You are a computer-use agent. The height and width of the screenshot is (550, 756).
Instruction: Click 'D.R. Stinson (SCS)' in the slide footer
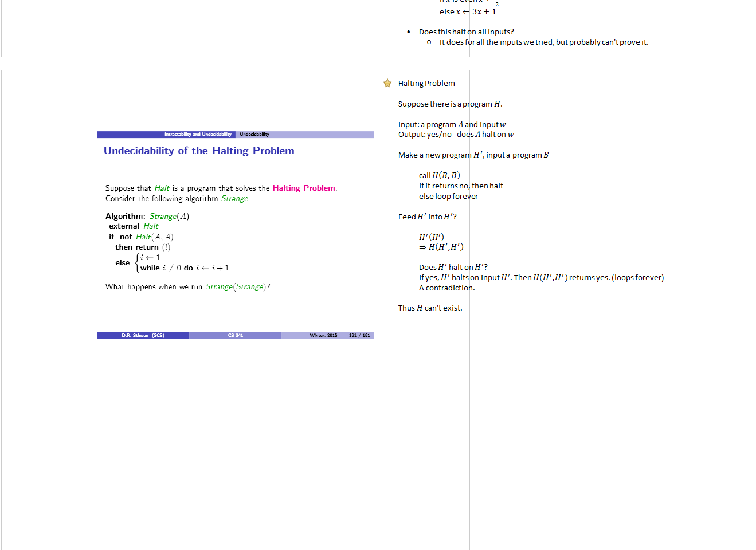tap(143, 336)
